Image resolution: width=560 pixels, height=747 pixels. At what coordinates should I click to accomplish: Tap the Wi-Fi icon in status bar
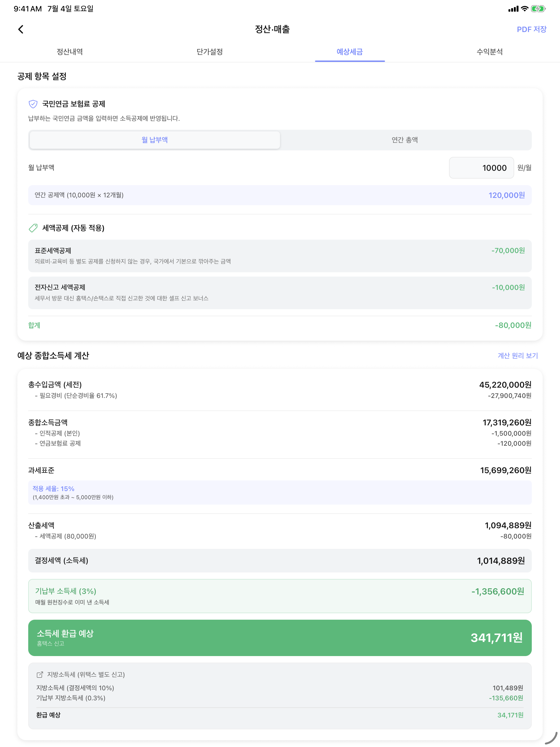click(x=524, y=9)
